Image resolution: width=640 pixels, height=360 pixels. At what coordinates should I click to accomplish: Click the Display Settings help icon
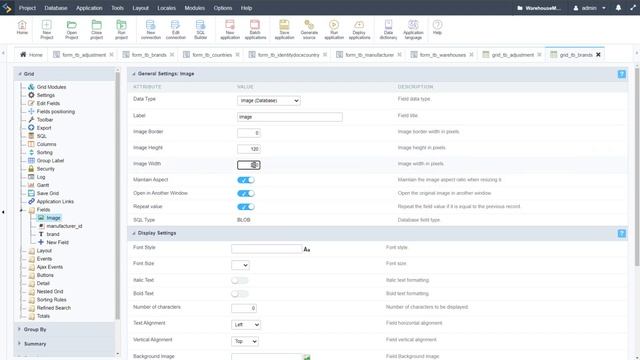[x=621, y=233]
